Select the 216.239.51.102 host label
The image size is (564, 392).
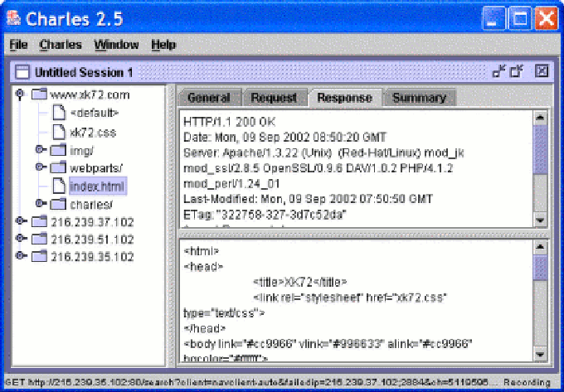click(92, 240)
